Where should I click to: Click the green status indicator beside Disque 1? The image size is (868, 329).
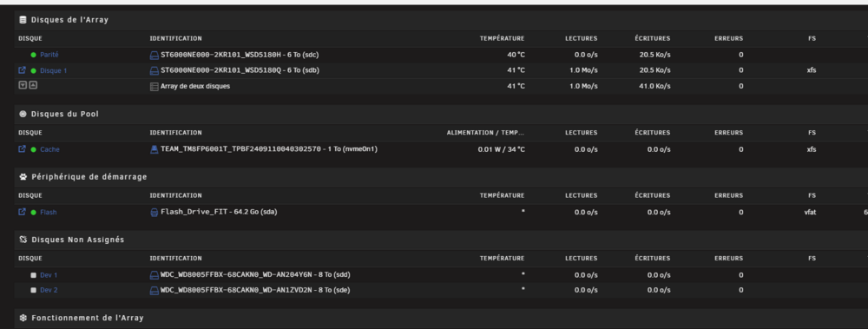point(34,71)
